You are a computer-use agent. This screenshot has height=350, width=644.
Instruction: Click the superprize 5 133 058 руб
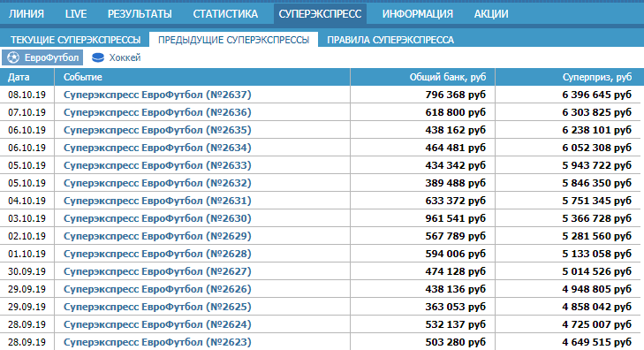click(x=597, y=254)
